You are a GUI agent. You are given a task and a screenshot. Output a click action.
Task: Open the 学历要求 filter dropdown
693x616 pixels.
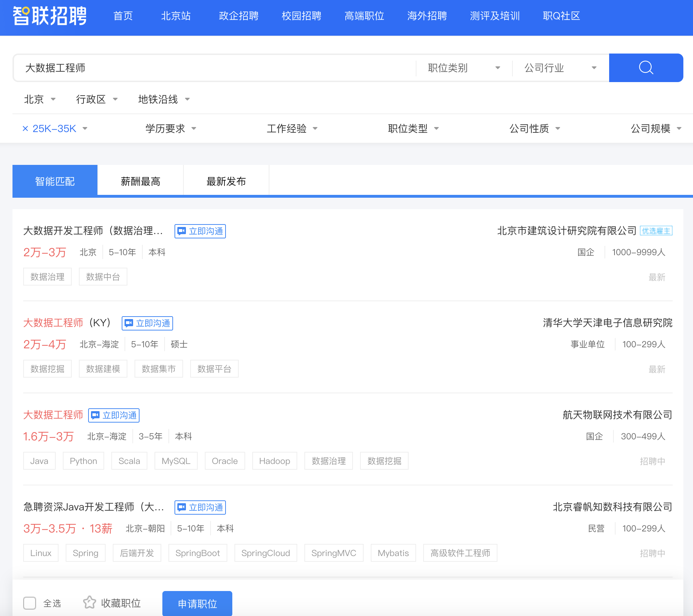pos(171,128)
